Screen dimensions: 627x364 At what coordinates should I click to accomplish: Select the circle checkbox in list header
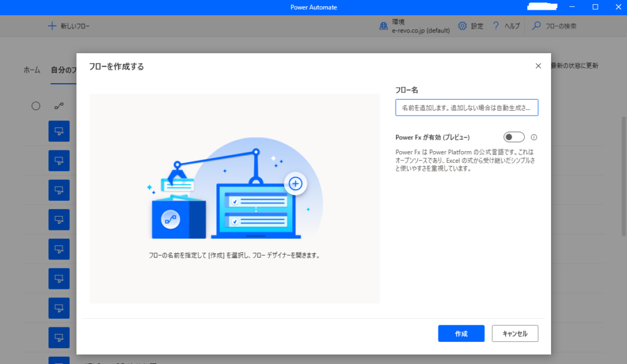36,106
